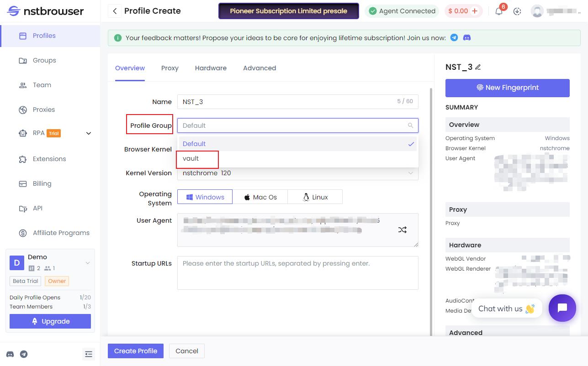Viewport: 588px width, 366px height.
Task: Click the Startup URLs input field
Action: tap(297, 273)
